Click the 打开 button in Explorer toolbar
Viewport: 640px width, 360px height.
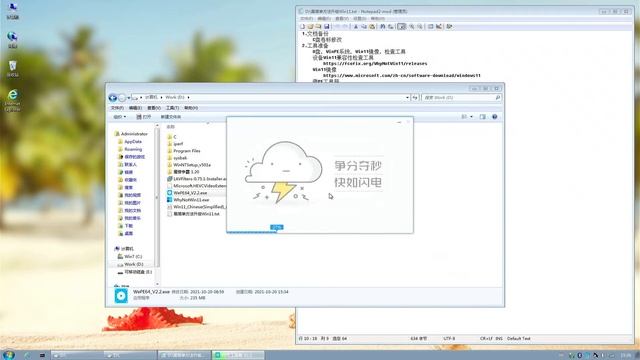tap(144, 117)
